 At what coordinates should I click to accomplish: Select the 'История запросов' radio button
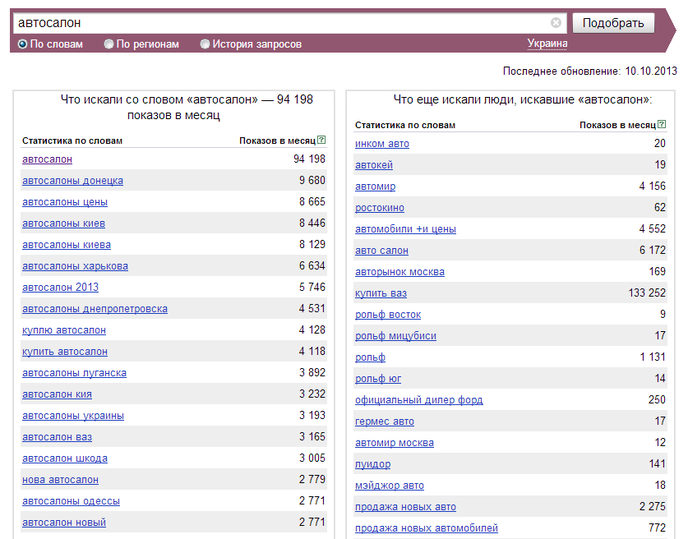coord(204,44)
